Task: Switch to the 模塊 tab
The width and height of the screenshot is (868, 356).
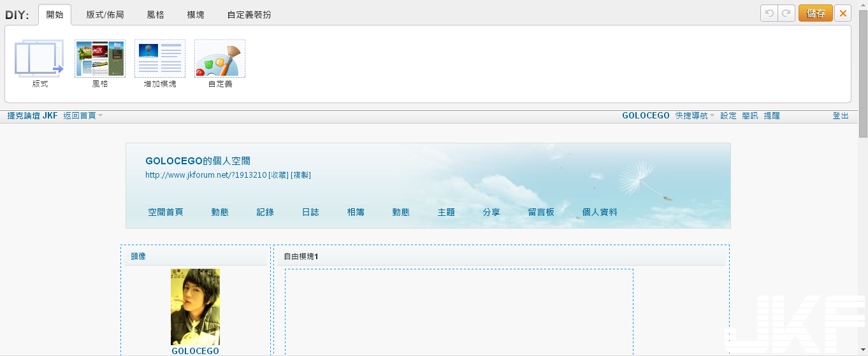Action: 196,14
